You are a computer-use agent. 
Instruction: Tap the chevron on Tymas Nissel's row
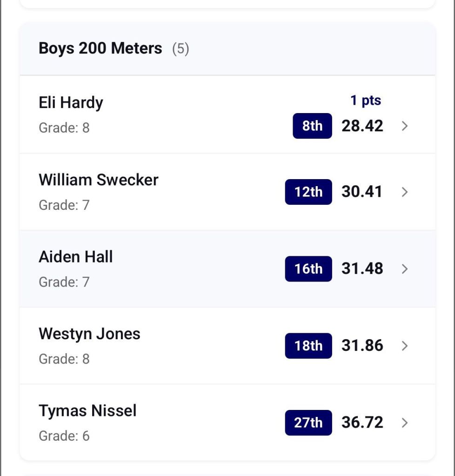(404, 422)
